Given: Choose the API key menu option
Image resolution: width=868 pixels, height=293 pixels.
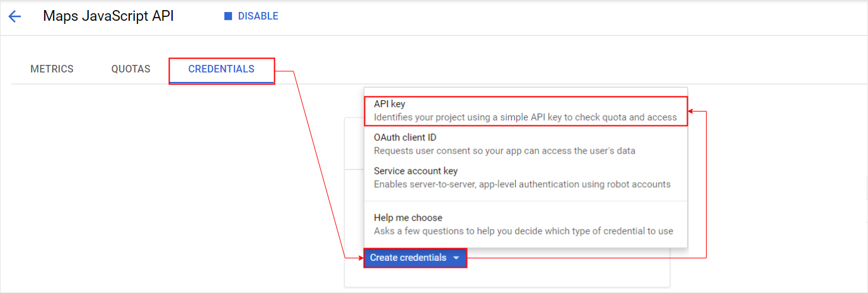Looking at the screenshot, I should pyautogui.click(x=525, y=111).
